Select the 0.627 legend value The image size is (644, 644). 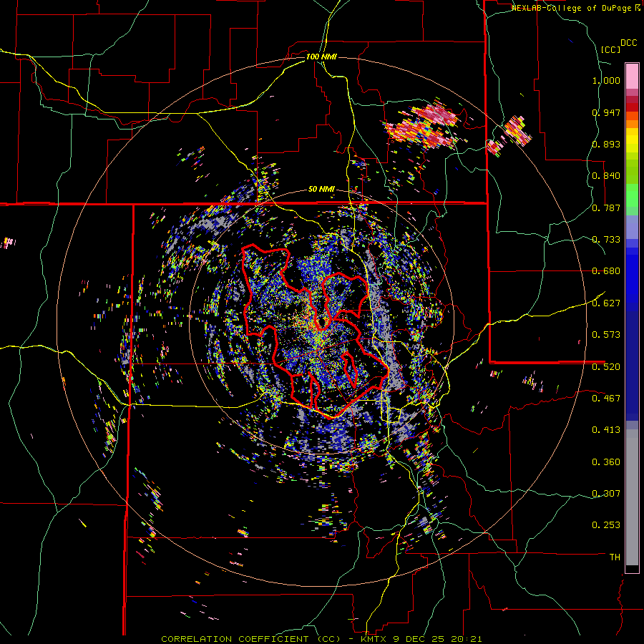pos(606,303)
